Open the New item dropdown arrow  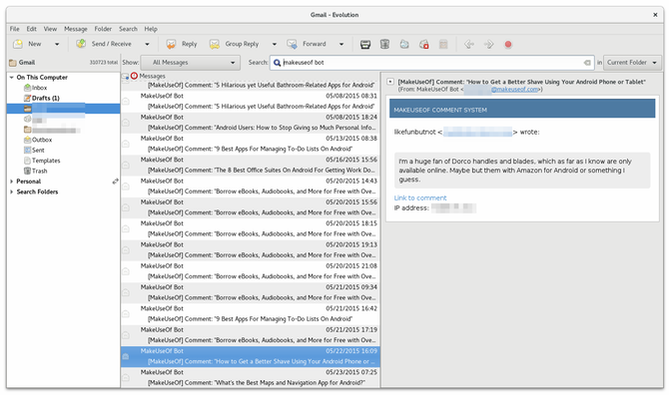pyautogui.click(x=57, y=44)
